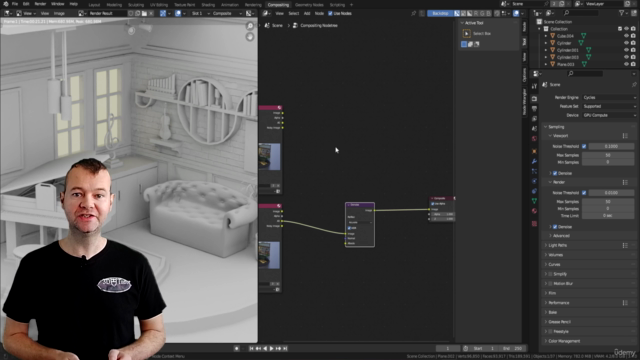Open the World properties tab icon
Screen dimensions: 640x360
pyautogui.click(x=534, y=139)
